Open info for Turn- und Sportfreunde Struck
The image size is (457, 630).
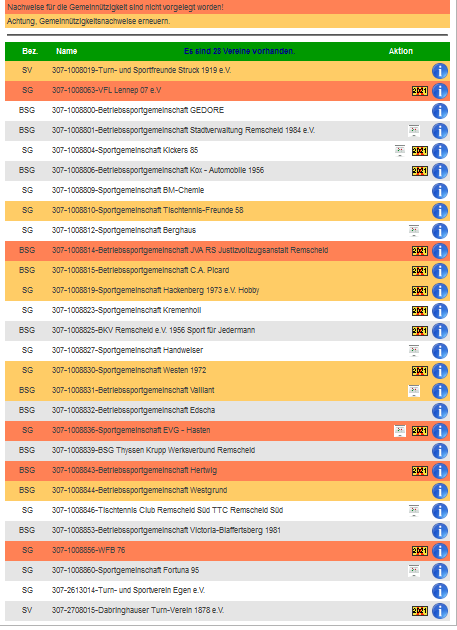[440, 71]
